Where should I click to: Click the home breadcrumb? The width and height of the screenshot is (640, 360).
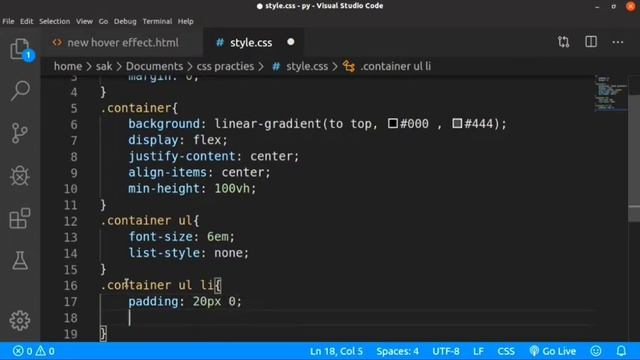click(x=68, y=66)
